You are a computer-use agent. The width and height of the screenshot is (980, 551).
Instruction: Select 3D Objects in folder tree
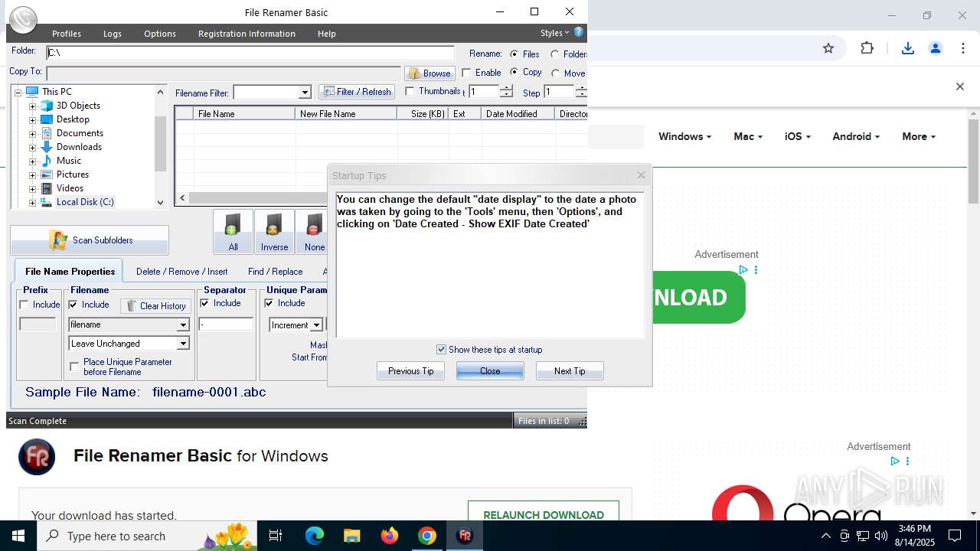78,106
